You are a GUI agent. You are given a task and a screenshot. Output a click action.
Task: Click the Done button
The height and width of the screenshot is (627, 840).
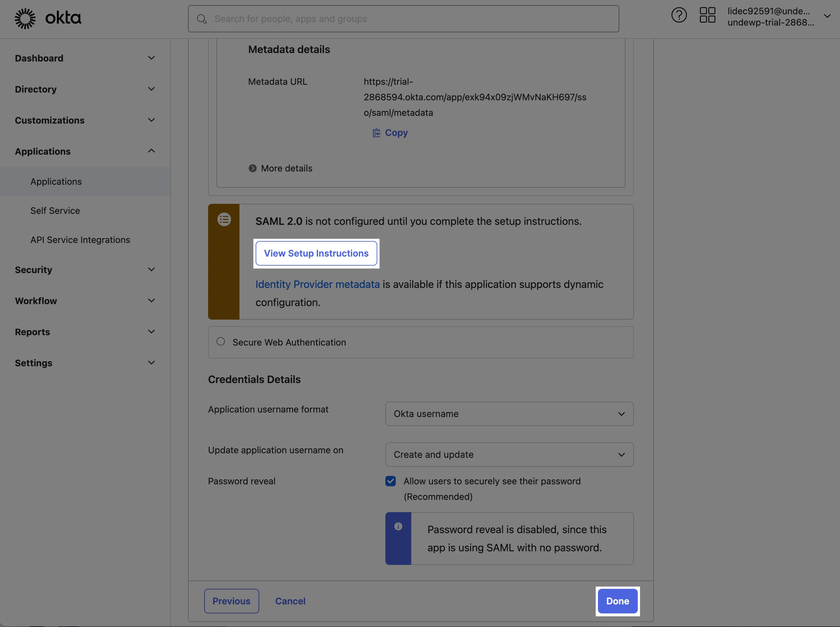click(x=618, y=601)
